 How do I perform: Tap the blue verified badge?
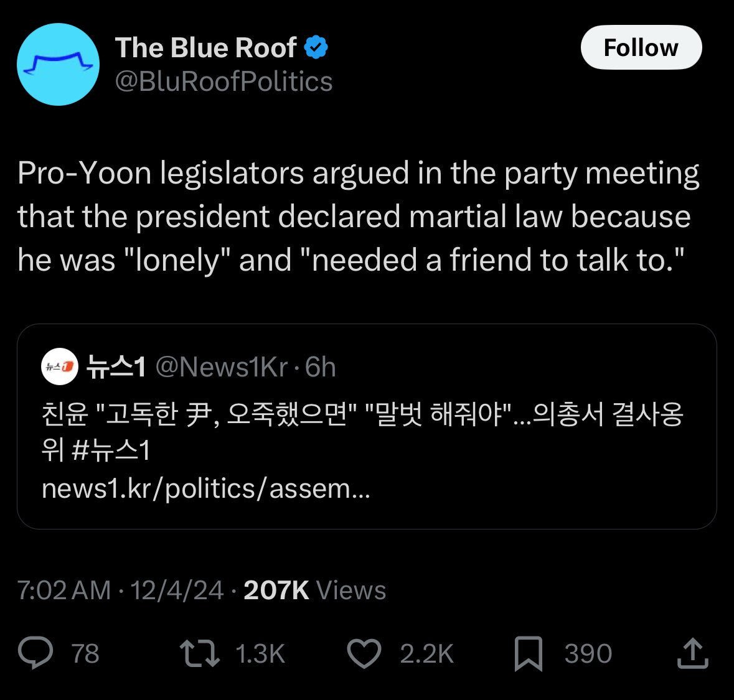(316, 47)
